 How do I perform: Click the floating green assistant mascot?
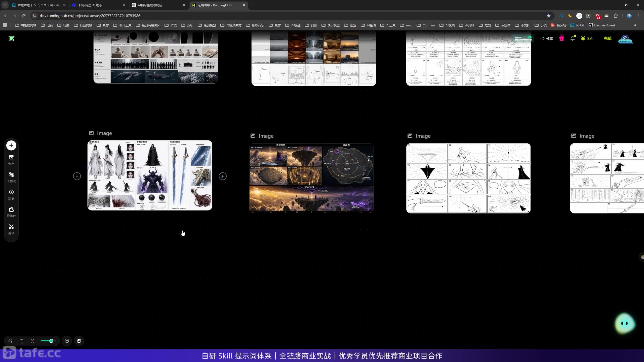tap(625, 324)
